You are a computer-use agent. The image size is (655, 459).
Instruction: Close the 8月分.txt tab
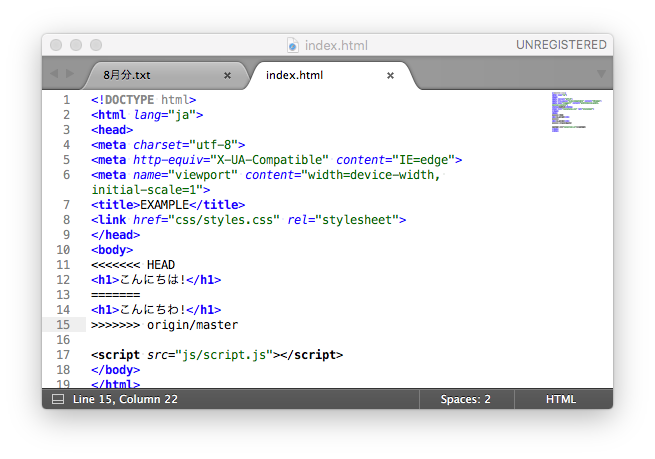227,76
